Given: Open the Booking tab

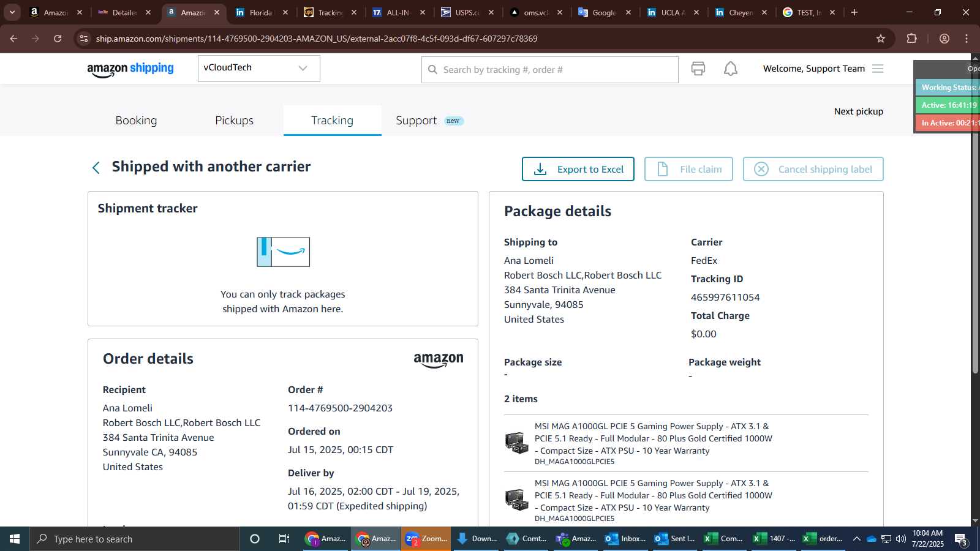Looking at the screenshot, I should (136, 121).
